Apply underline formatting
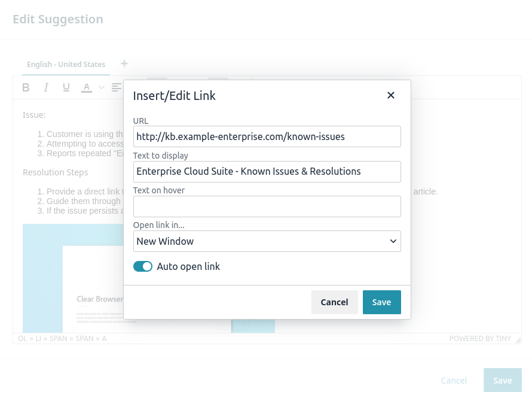Image resolution: width=532 pixels, height=398 pixels. click(x=66, y=87)
